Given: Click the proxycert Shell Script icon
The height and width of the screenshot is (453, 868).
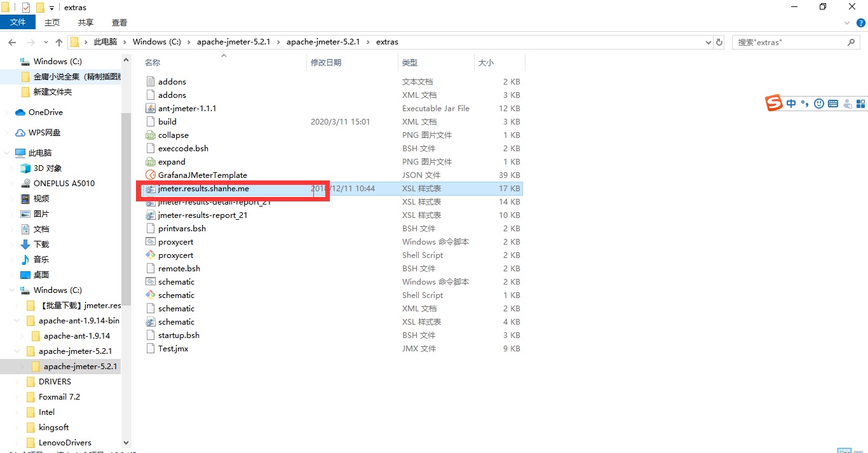Looking at the screenshot, I should click(151, 255).
